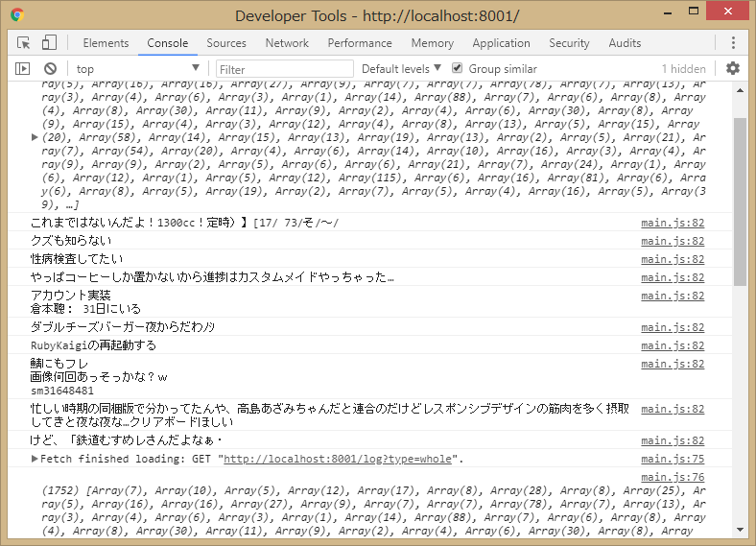
Task: Click the Chrome icon in the title bar
Action: (17, 15)
